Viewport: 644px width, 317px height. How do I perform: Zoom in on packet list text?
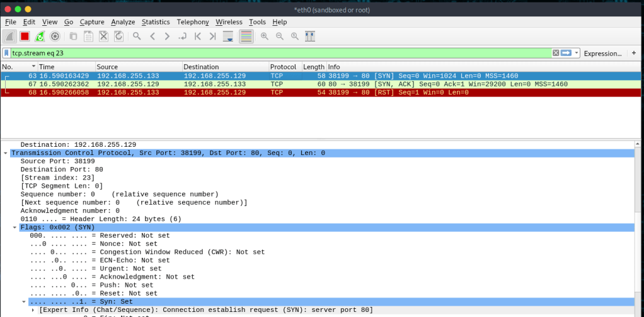coord(265,37)
